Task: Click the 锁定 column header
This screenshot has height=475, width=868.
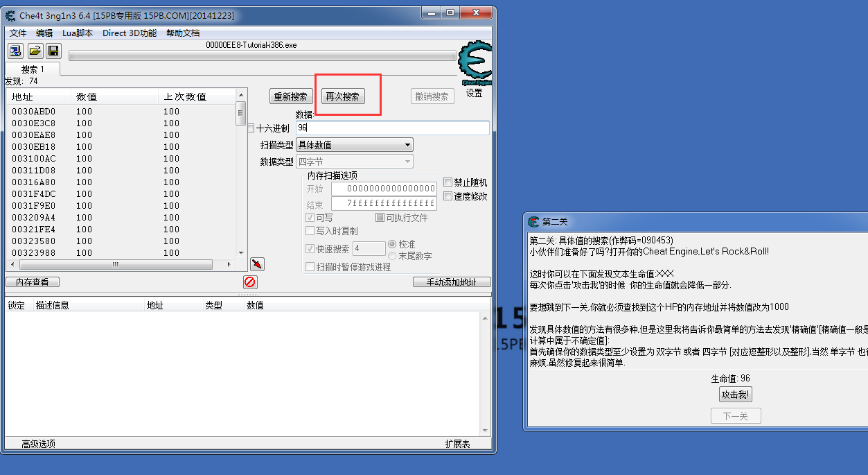Action: 19,305
